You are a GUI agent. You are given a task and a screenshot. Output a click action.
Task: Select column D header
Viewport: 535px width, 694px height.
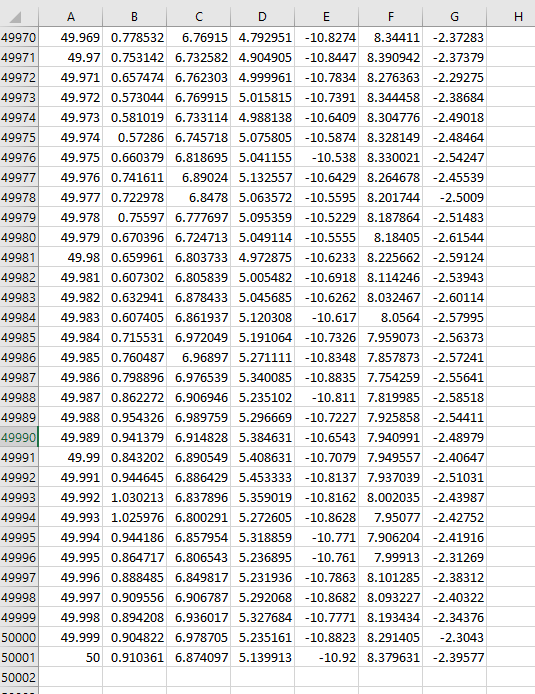(262, 17)
